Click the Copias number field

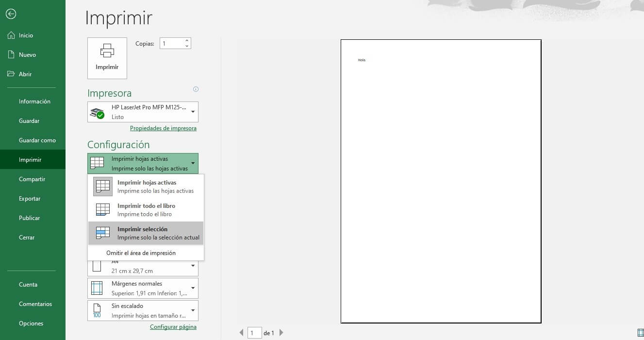coord(171,44)
